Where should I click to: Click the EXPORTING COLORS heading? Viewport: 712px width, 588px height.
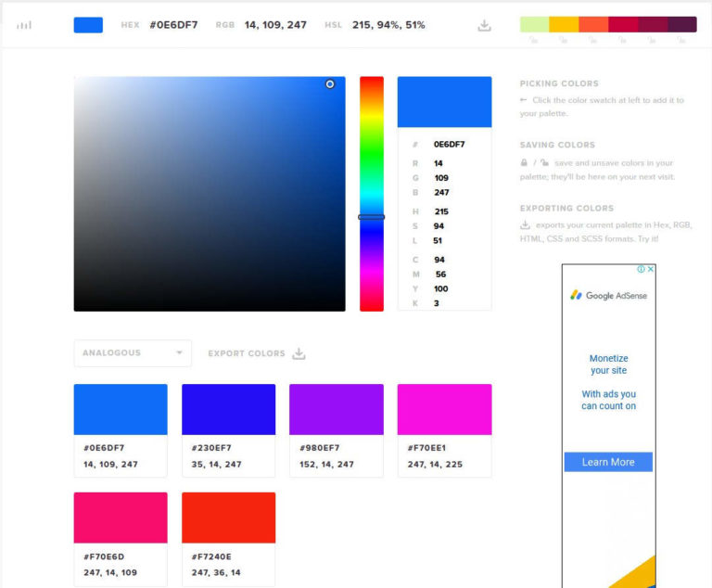click(x=566, y=208)
